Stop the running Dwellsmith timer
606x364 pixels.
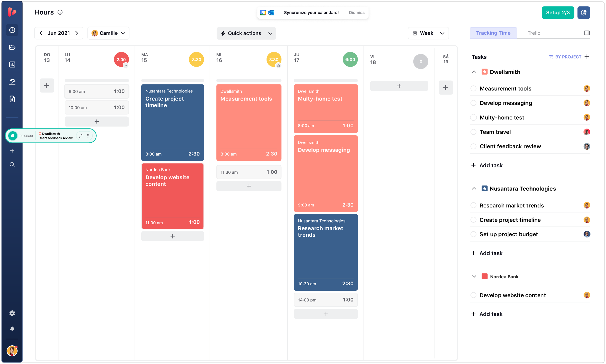point(13,136)
